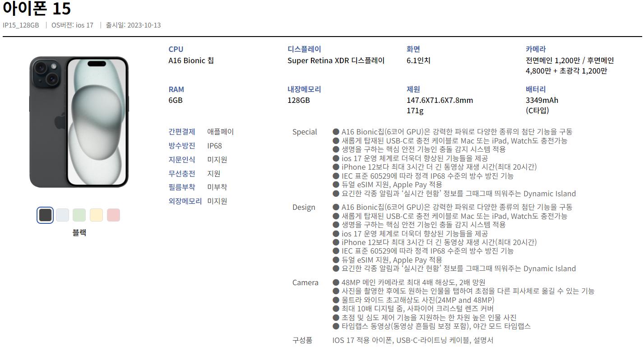Click the RAM spec heading
Image resolution: width=644 pixels, height=347 pixels.
tap(176, 89)
